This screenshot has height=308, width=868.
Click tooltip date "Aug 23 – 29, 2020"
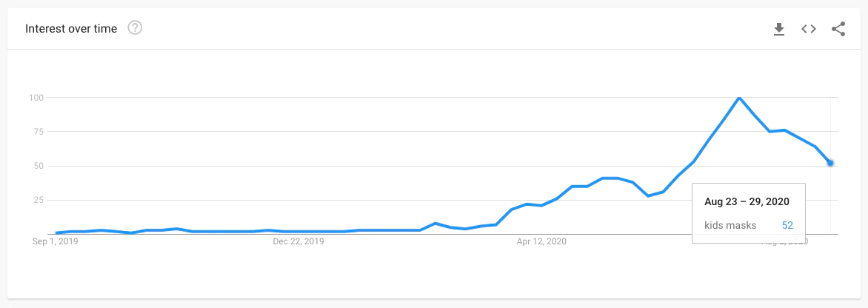[x=746, y=201]
